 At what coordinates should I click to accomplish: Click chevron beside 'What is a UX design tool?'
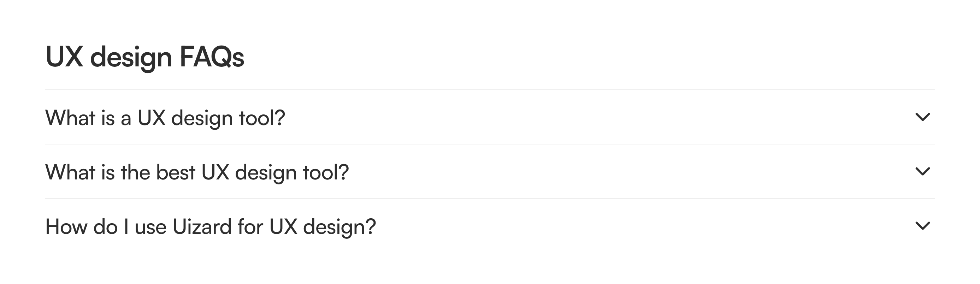[922, 117]
